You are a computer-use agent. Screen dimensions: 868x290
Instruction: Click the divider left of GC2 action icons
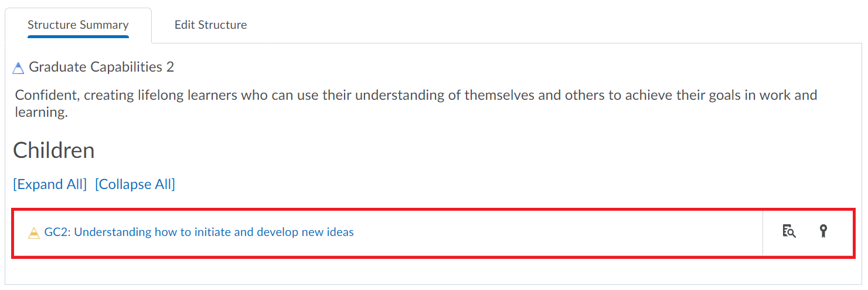pyautogui.click(x=763, y=232)
